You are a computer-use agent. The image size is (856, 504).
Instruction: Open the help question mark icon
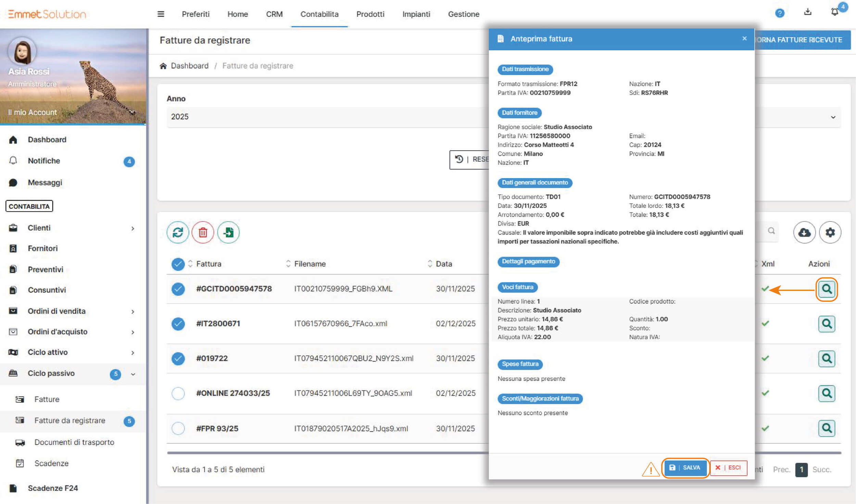(780, 13)
